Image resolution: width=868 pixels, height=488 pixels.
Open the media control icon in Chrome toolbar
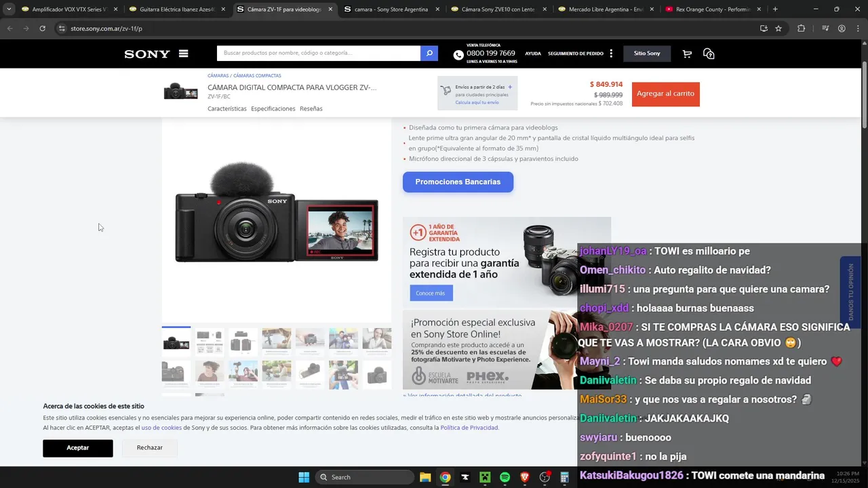(x=825, y=28)
